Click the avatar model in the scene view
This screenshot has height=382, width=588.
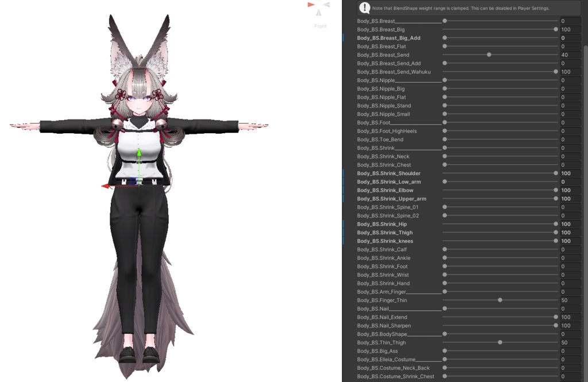click(139, 195)
